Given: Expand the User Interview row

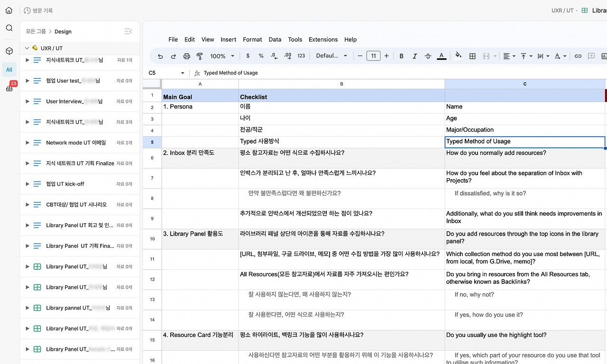Looking at the screenshot, I should [27, 101].
